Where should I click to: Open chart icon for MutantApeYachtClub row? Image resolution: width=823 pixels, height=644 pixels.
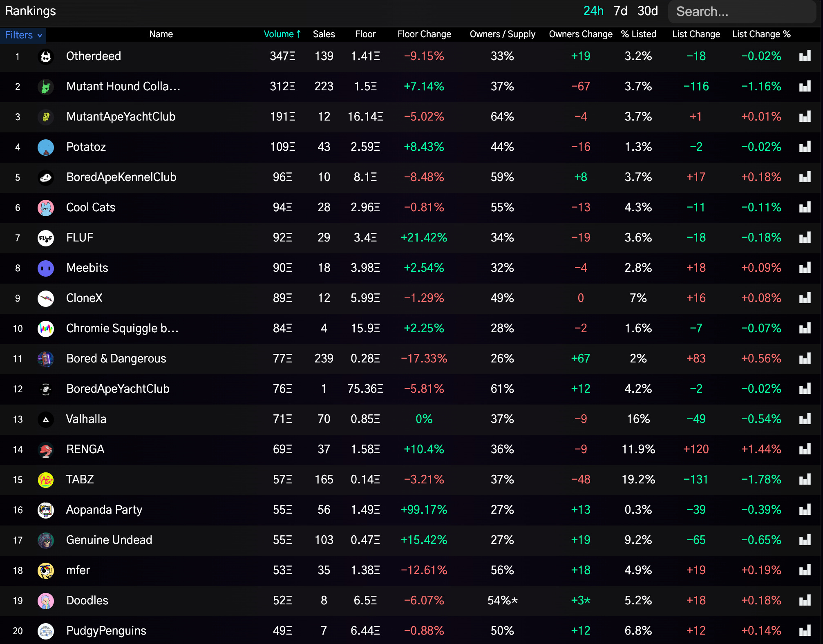tap(805, 117)
